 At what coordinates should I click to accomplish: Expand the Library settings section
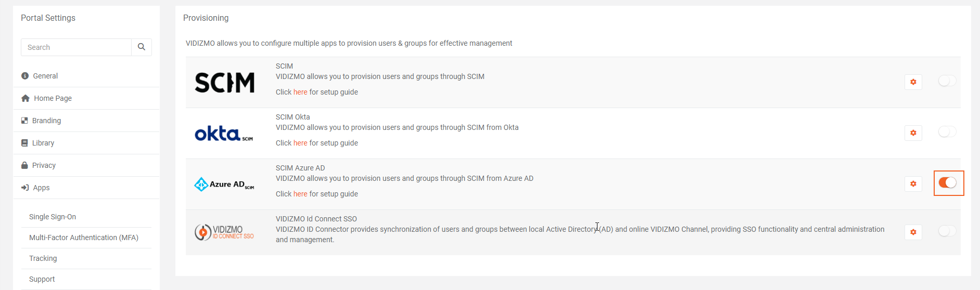click(x=43, y=143)
